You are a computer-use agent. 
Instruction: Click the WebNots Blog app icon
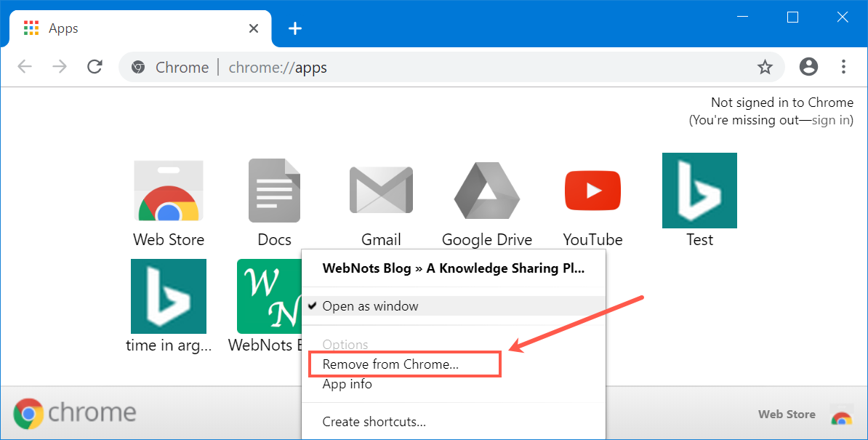tap(270, 296)
